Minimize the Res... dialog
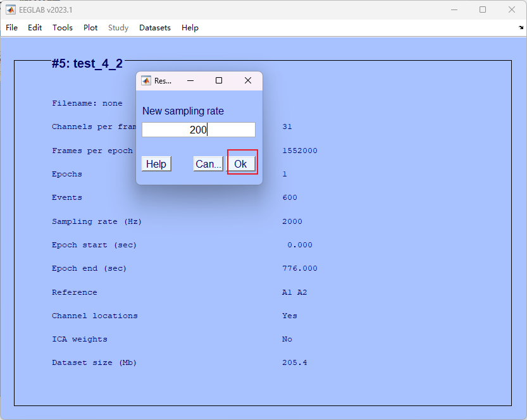Image resolution: width=527 pixels, height=420 pixels. point(190,80)
